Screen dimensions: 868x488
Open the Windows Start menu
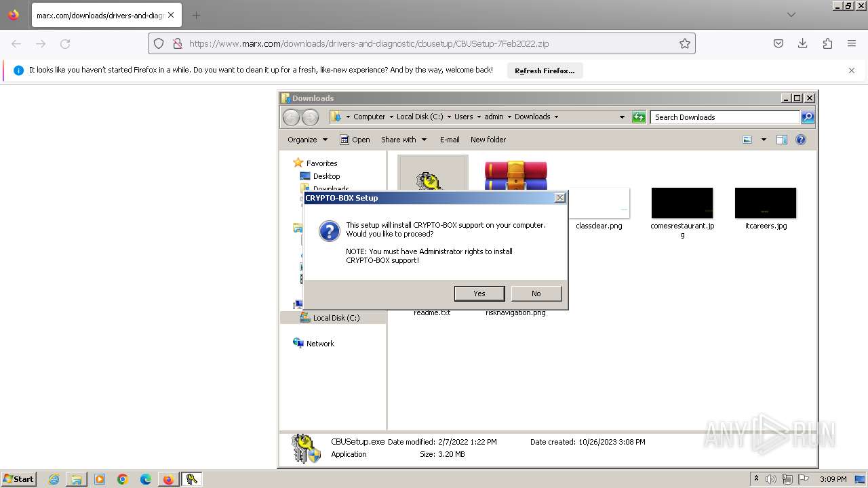pos(18,479)
